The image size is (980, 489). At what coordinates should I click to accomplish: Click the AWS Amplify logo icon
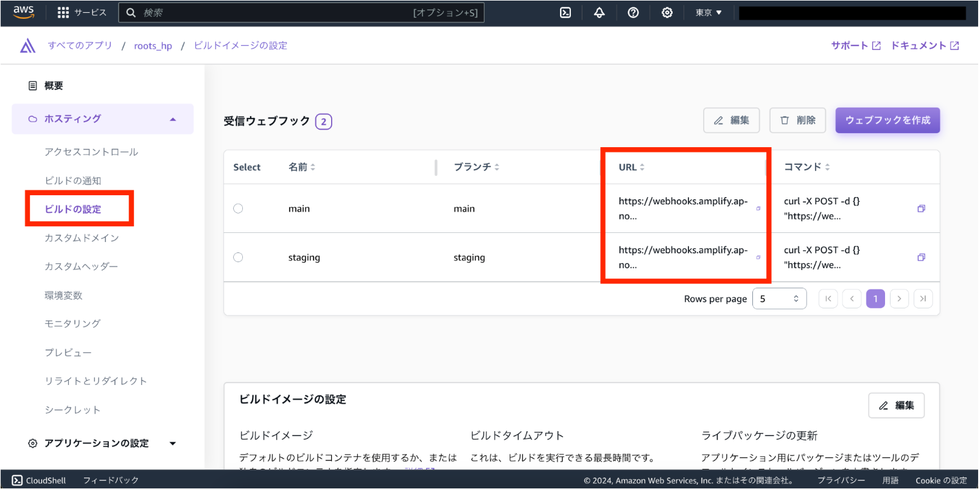(x=27, y=46)
